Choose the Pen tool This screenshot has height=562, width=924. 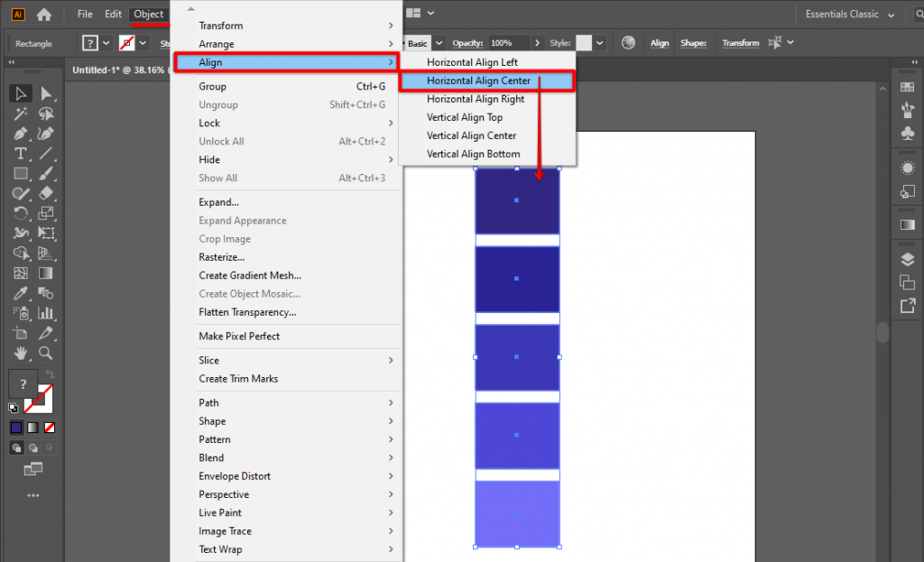(20, 134)
